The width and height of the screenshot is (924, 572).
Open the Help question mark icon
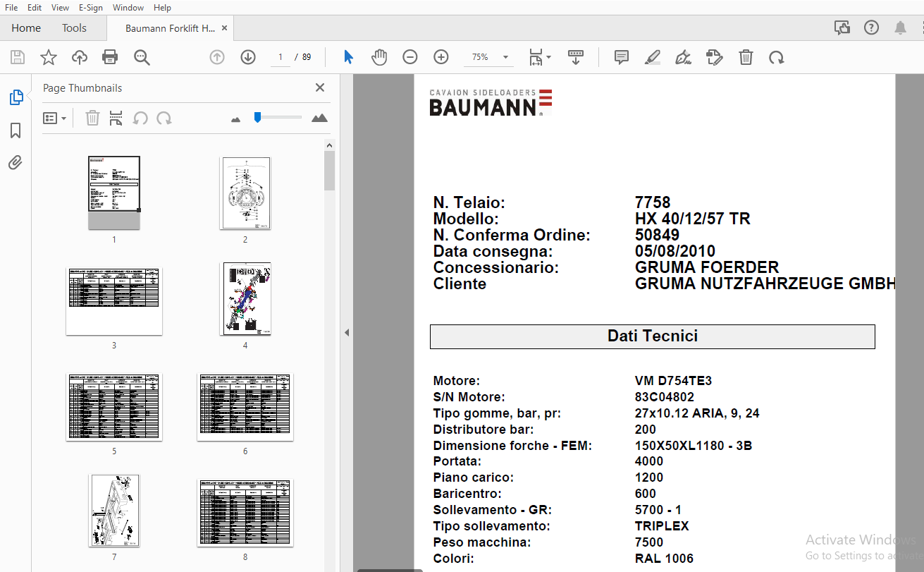coord(871,28)
